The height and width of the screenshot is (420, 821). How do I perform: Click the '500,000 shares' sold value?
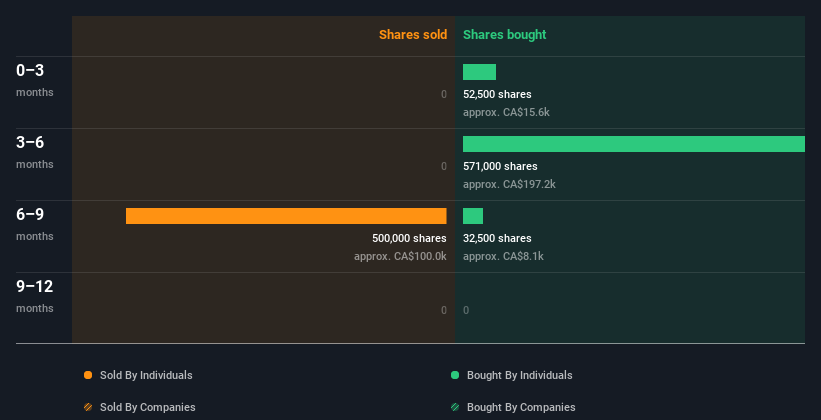pyautogui.click(x=409, y=238)
